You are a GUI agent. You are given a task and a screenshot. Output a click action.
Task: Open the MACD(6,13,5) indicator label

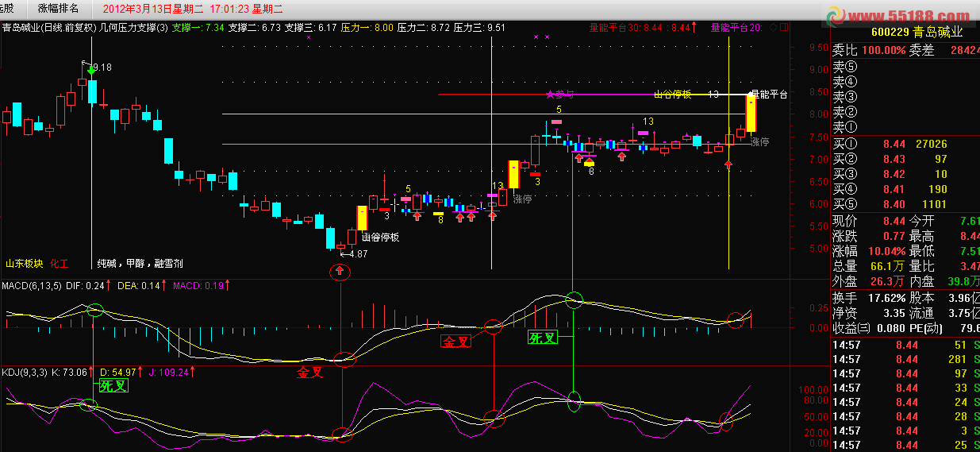(x=31, y=284)
